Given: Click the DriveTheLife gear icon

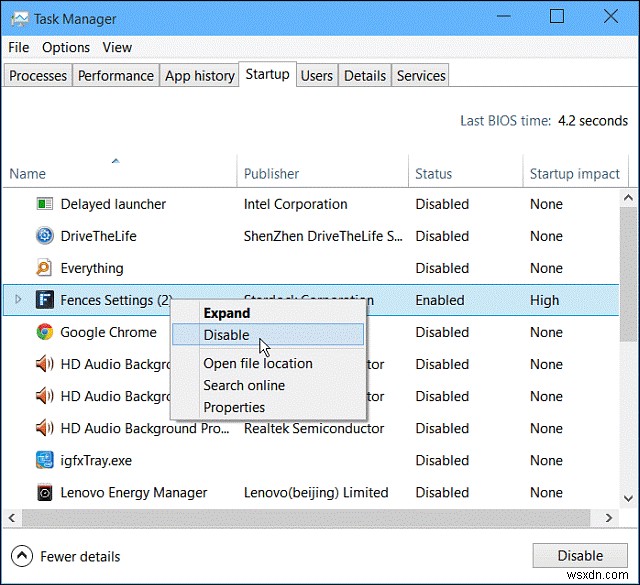Looking at the screenshot, I should (44, 236).
